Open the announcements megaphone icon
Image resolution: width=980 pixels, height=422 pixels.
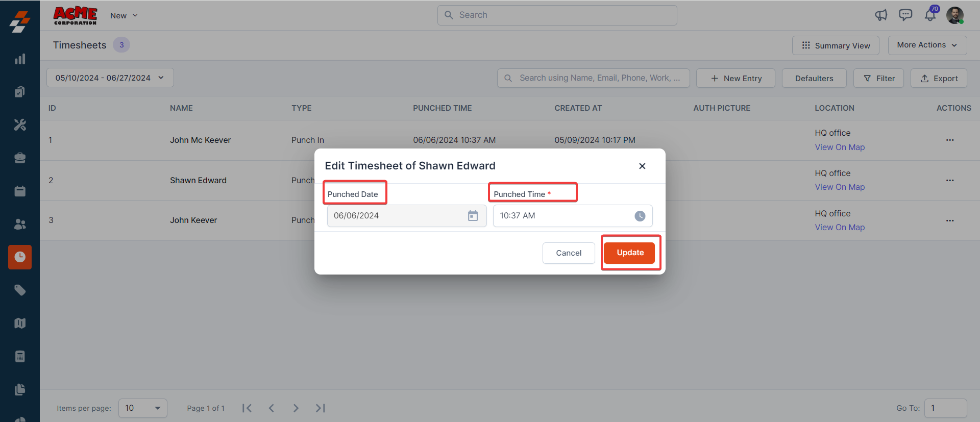[881, 15]
